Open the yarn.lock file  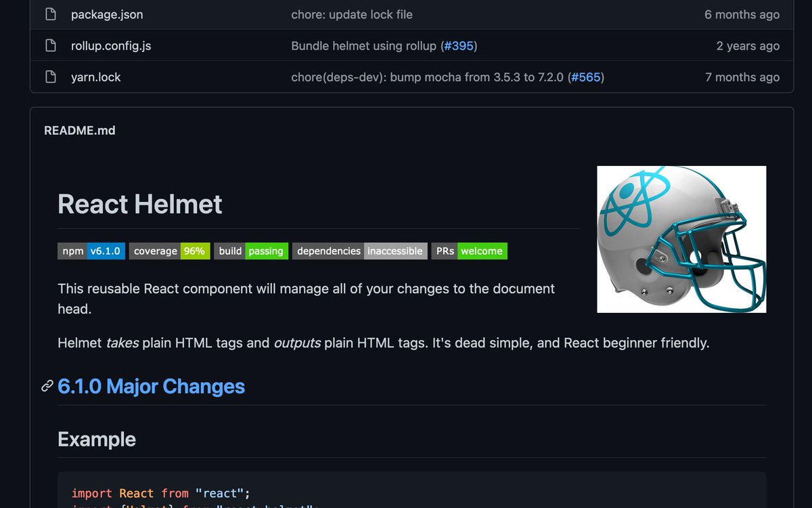tap(96, 77)
